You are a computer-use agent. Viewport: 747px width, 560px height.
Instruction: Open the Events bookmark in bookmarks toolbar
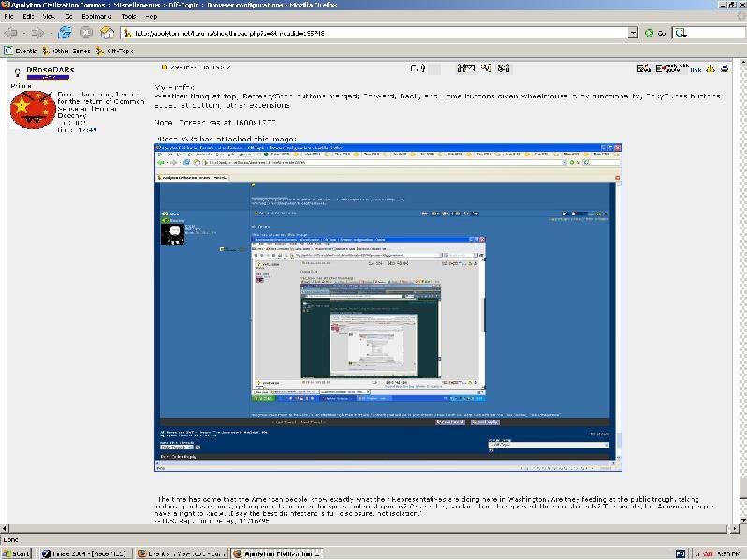pyautogui.click(x=21, y=51)
